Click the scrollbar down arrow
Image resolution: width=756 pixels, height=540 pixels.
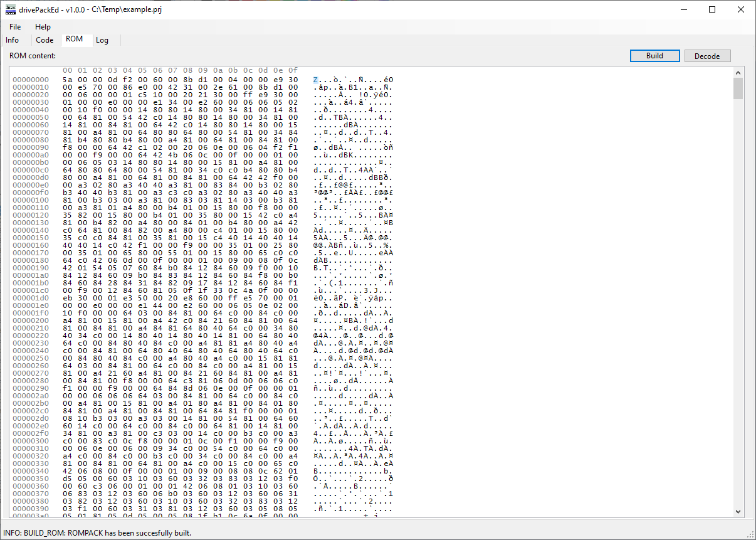coord(738,511)
